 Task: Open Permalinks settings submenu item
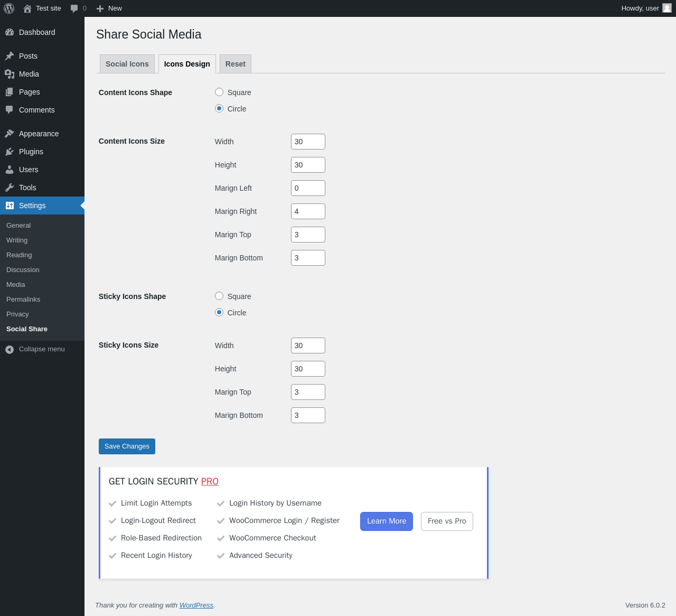point(23,299)
